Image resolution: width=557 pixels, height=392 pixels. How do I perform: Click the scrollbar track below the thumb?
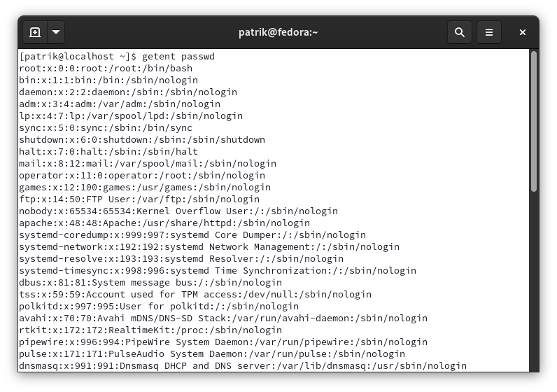point(533,281)
